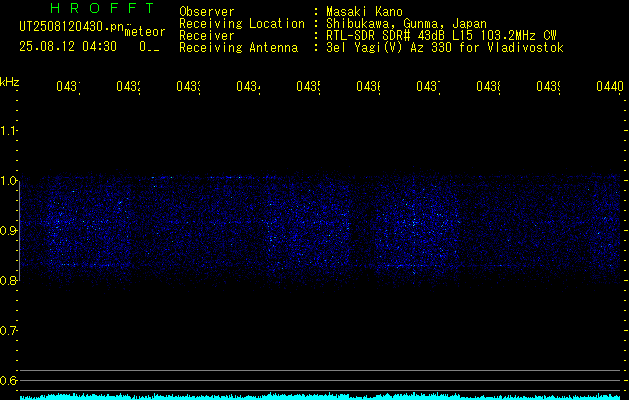Click the 0434 time marker
The height and width of the screenshot is (400, 629).
click(248, 86)
